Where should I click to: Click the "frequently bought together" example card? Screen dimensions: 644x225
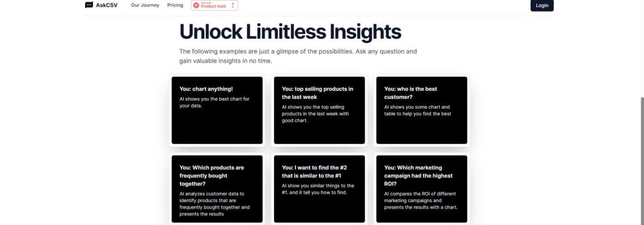[x=217, y=189]
